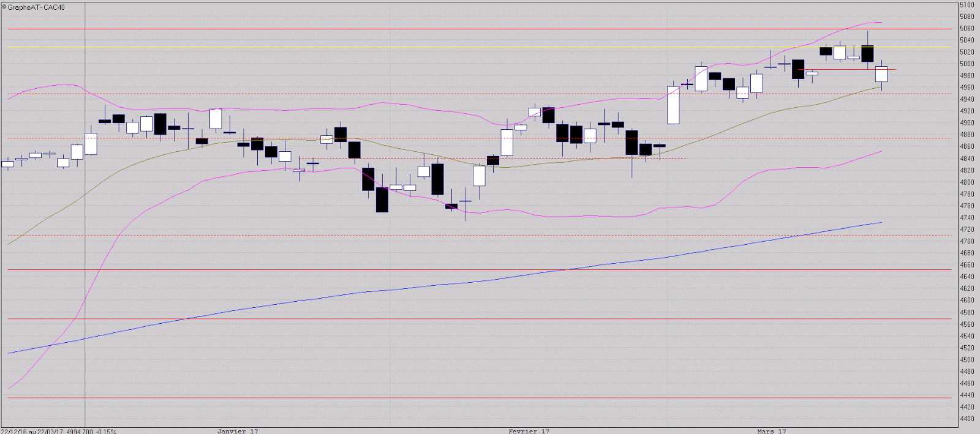Click the GrapheAT - CAC40 chart title
This screenshot has width=980, height=434.
(34, 7)
